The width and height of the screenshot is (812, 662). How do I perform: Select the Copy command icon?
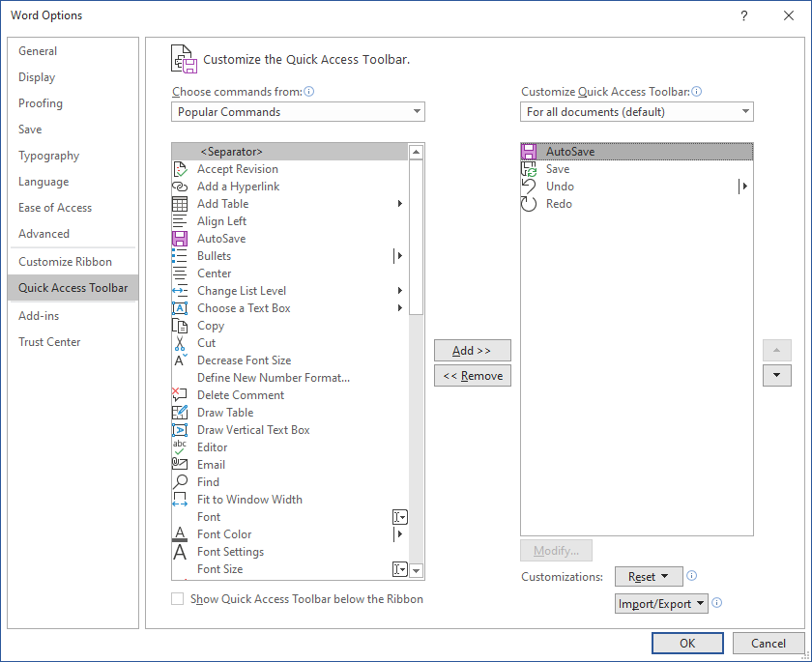click(180, 326)
